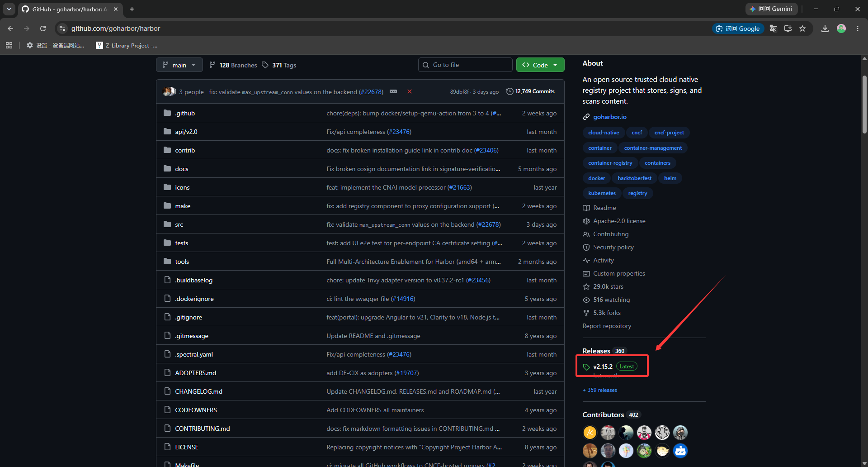This screenshot has height=467, width=868.
Task: Open pull request #23406 link
Action: [x=486, y=150]
